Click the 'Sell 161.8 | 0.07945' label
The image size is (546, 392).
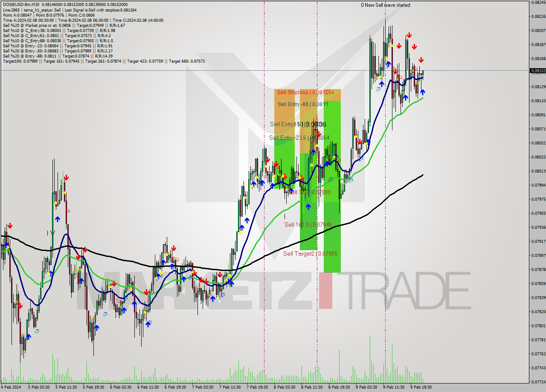[308, 224]
